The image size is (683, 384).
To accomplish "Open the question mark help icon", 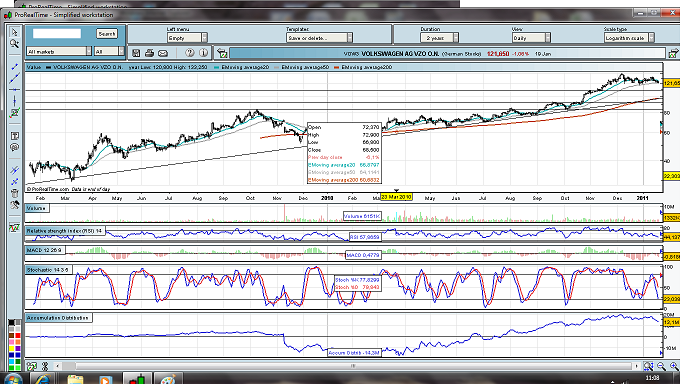I will [x=189, y=53].
